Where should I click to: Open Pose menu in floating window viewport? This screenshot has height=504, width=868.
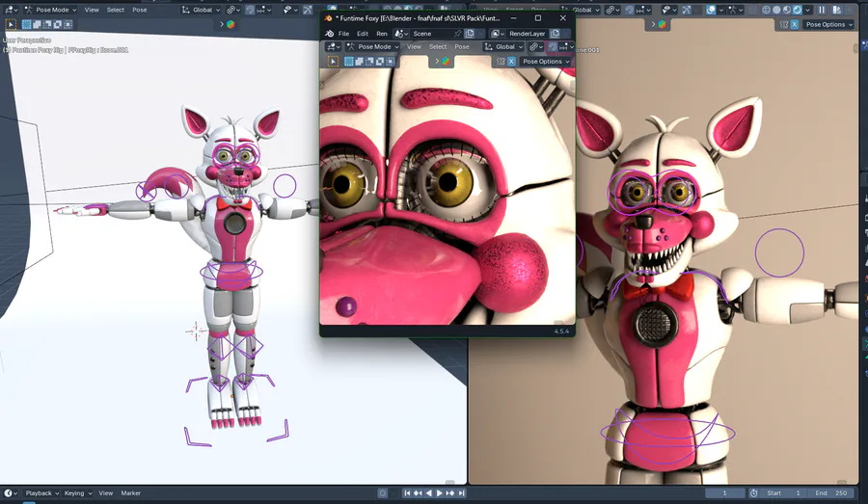pyautogui.click(x=462, y=47)
